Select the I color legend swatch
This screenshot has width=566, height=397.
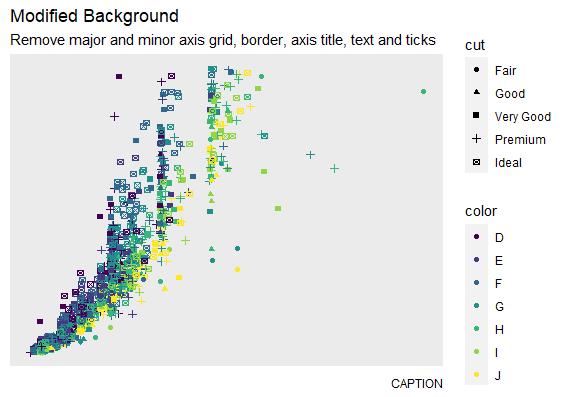(x=476, y=352)
